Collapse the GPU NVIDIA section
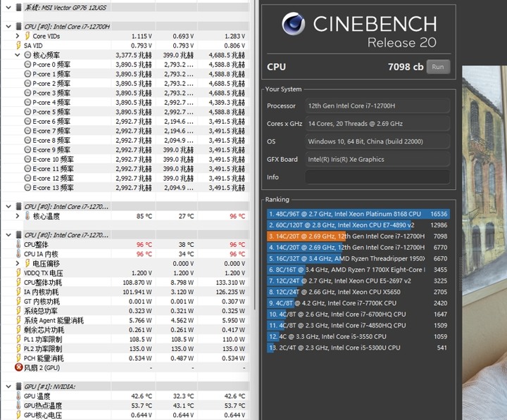Viewport: 507px width, 420px height. pos(8,386)
